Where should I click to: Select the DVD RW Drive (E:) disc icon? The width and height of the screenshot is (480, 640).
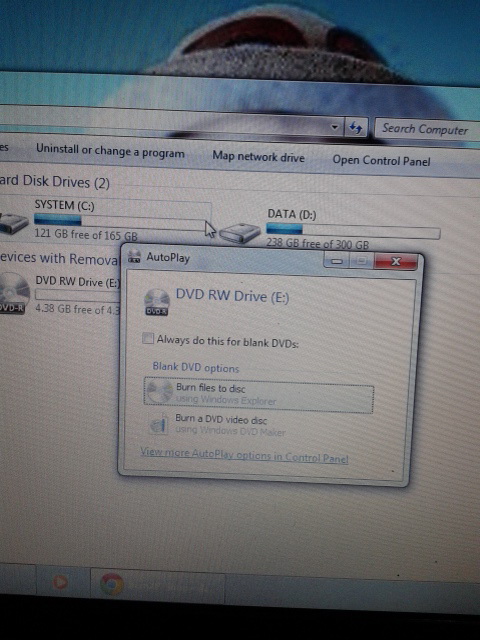(13, 294)
